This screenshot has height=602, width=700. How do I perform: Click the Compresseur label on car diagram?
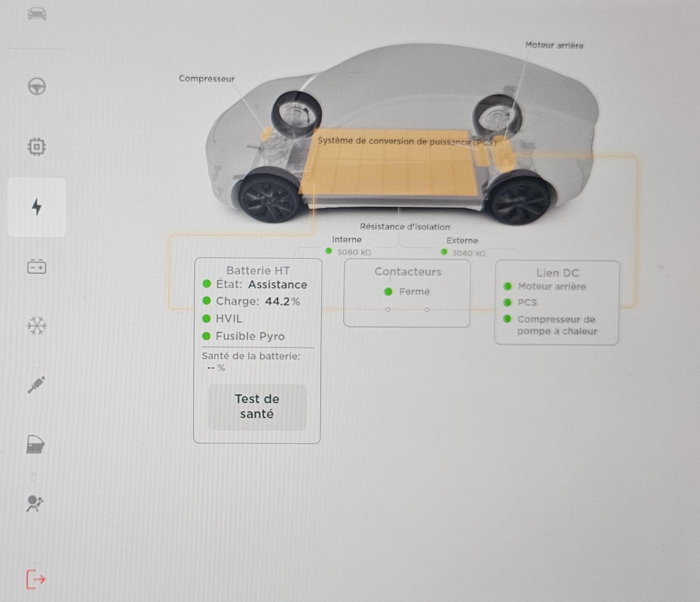207,79
